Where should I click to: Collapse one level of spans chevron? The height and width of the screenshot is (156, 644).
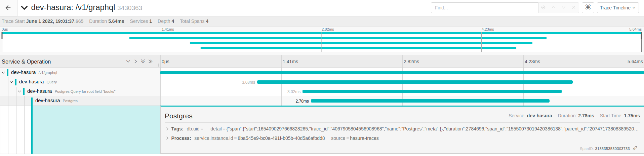coord(128,62)
